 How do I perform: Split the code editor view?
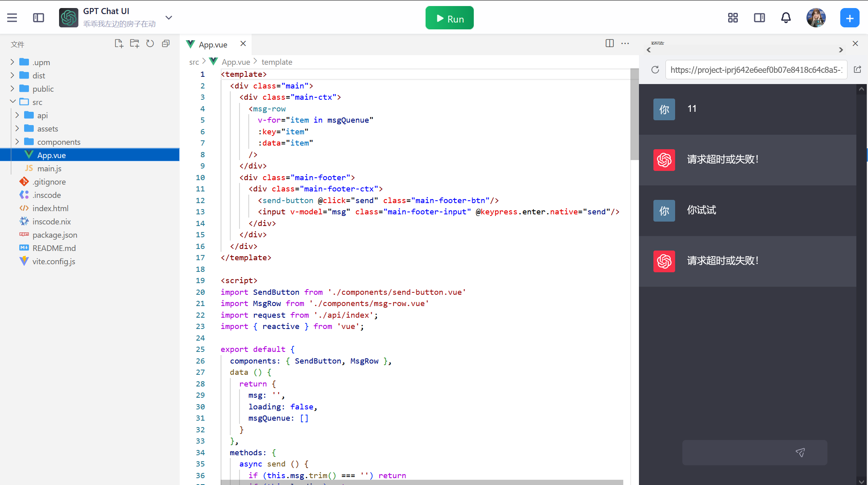610,43
